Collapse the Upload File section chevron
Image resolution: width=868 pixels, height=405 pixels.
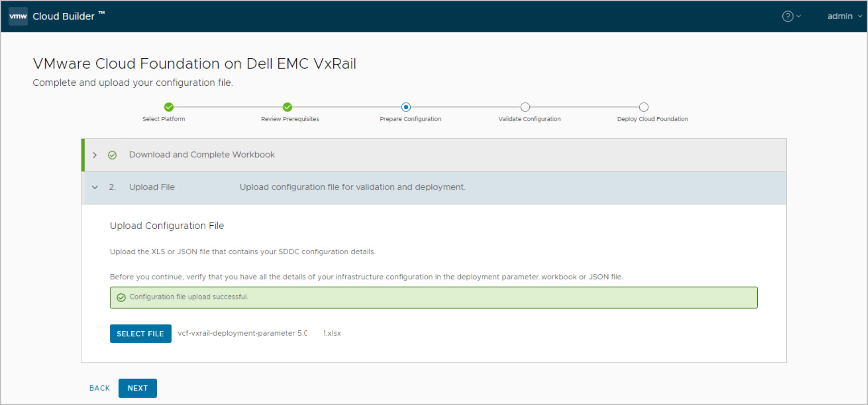tap(95, 187)
